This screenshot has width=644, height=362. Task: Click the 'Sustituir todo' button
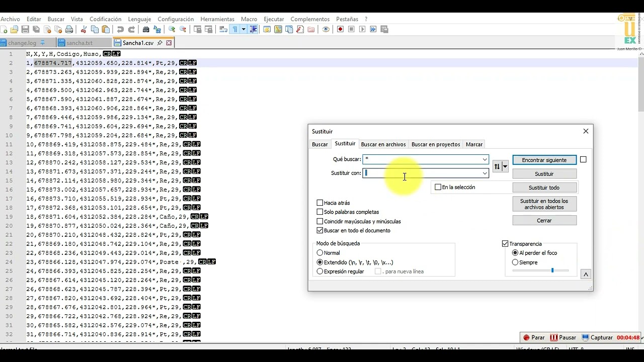[x=544, y=188]
